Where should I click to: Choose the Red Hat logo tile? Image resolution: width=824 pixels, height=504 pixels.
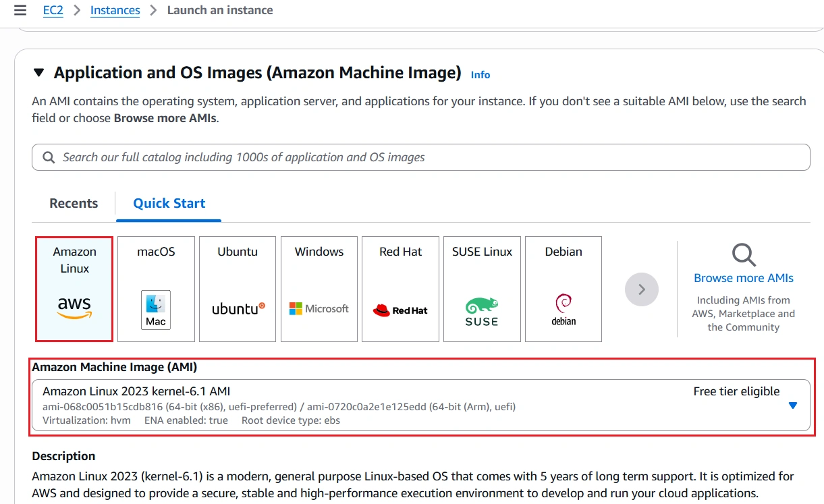[400, 289]
